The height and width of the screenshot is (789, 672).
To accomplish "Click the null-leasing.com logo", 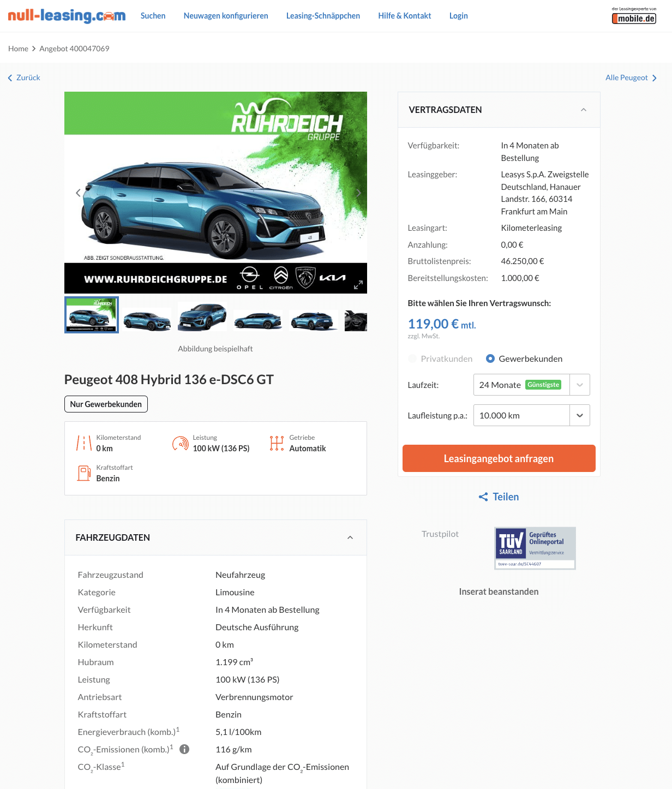I will 67,15.
